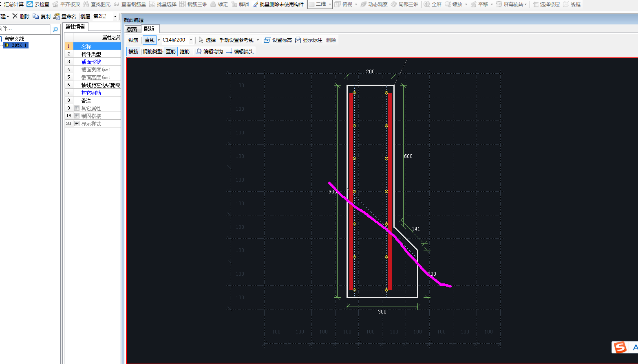Click the component search input field
The image size is (638, 364).
[25, 29]
